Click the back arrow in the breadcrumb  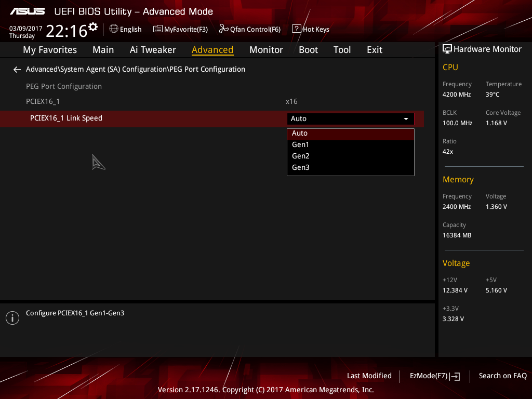tap(17, 70)
